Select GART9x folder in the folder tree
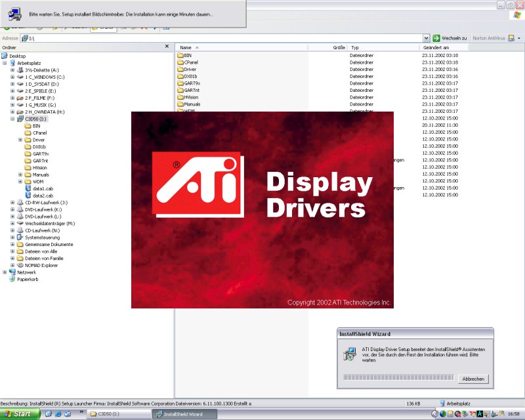This screenshot has width=525, height=420. click(x=37, y=154)
